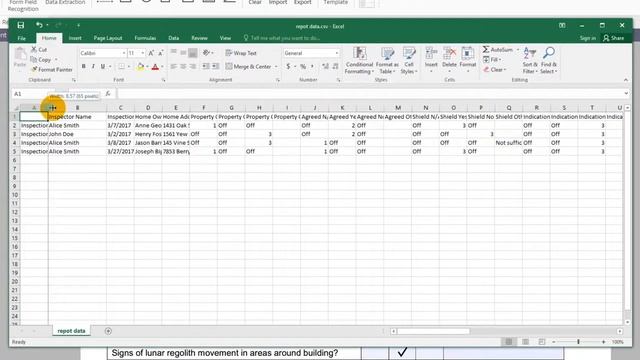Decrease the font size
Screen dimensions: 640x360
(160, 53)
